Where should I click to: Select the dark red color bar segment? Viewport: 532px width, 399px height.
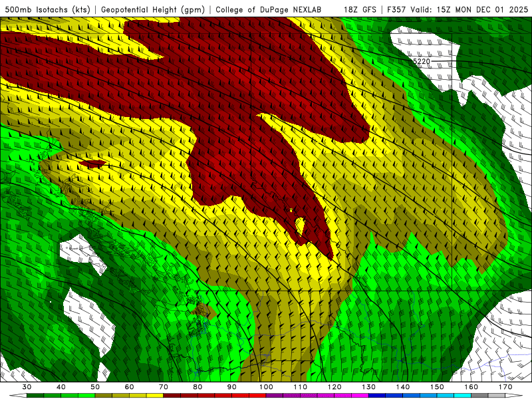pyautogui.click(x=172, y=396)
